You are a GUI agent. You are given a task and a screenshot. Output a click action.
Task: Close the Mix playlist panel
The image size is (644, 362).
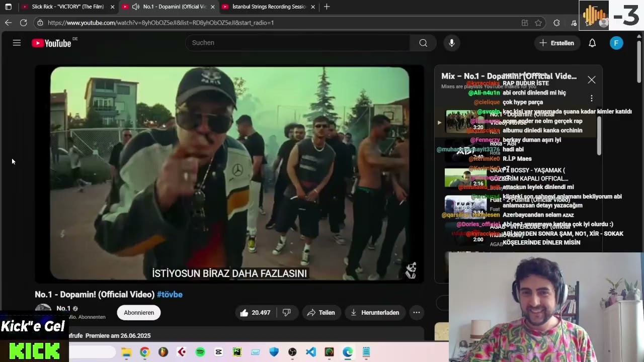click(592, 80)
